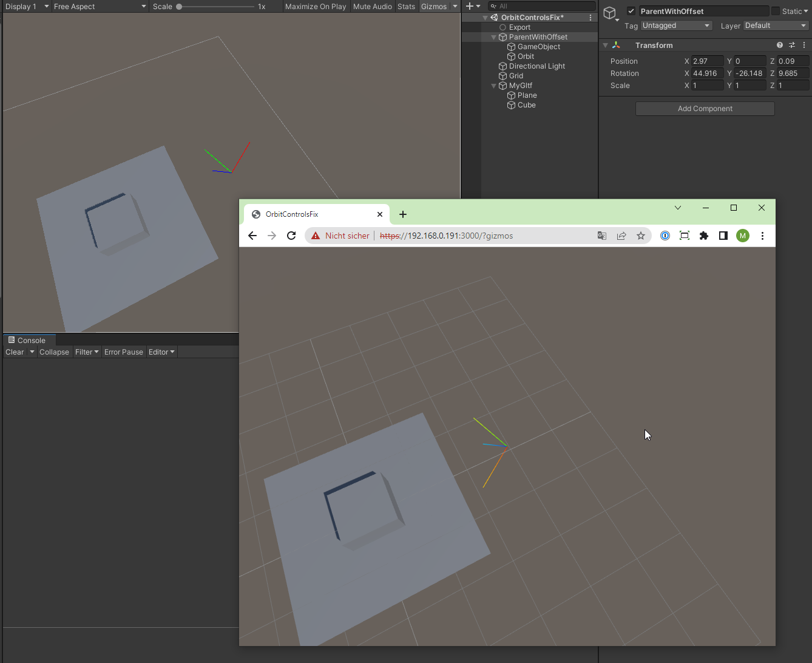Toggle Error Pause in the Console
812x663 pixels.
(123, 352)
